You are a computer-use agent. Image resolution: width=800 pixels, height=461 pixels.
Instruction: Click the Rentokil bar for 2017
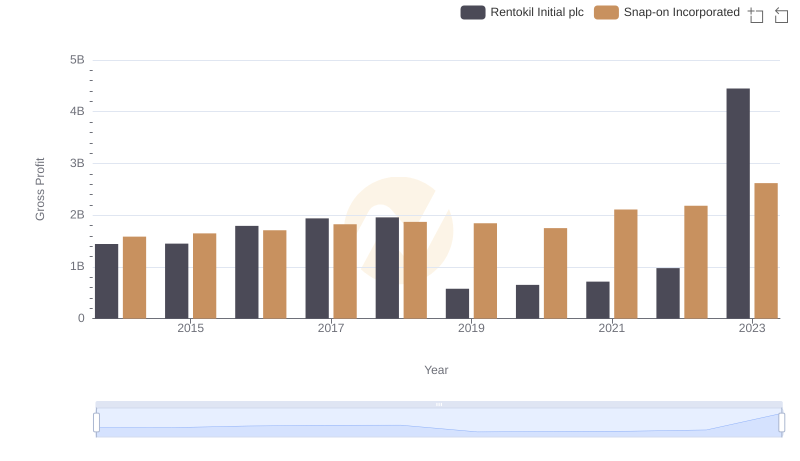317,269
